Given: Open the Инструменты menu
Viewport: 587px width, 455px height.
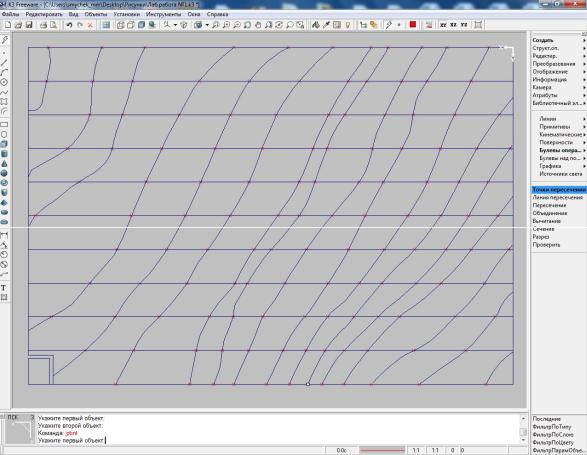Looking at the screenshot, I should [164, 14].
